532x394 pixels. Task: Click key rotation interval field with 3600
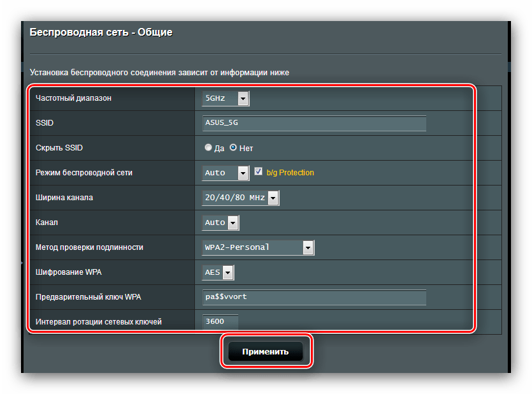[220, 322]
